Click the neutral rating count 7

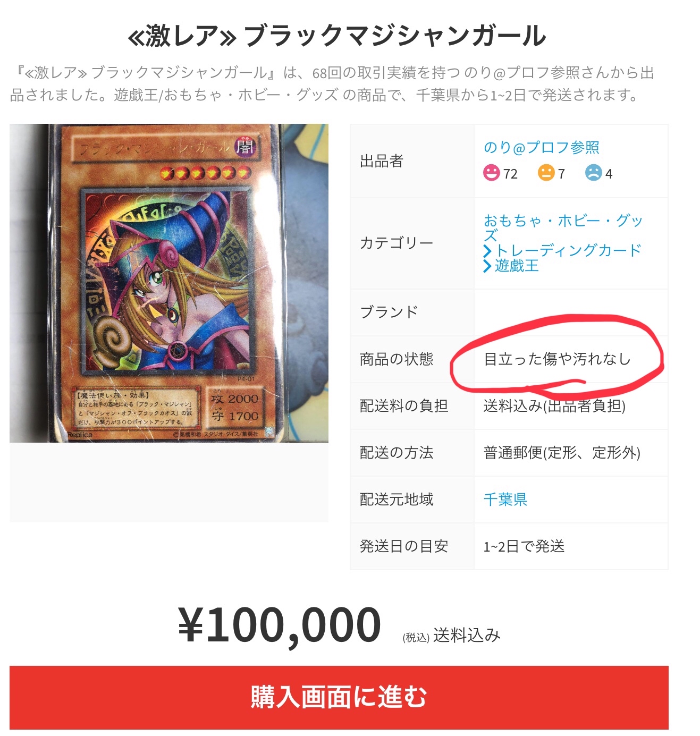561,174
